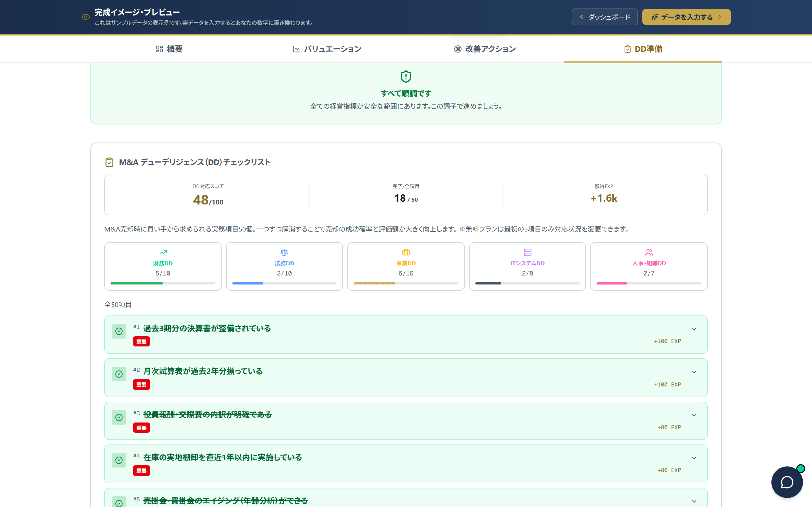Return to dashboard via ダッシュボード button

[605, 17]
